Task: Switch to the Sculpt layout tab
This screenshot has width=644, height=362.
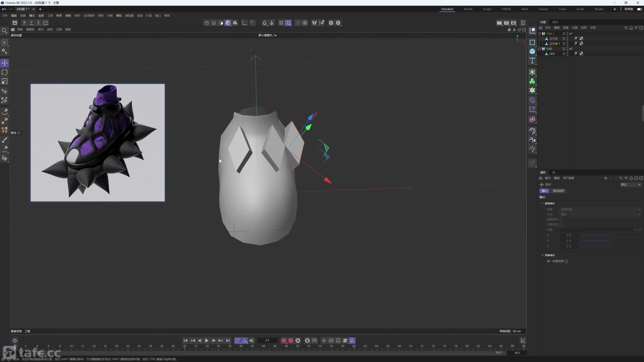Action: (487, 9)
